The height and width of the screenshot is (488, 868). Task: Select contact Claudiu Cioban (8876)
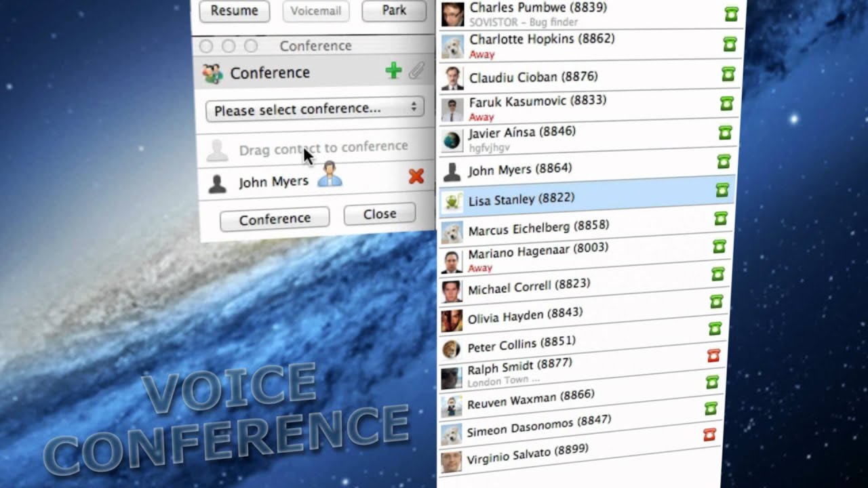pos(588,77)
